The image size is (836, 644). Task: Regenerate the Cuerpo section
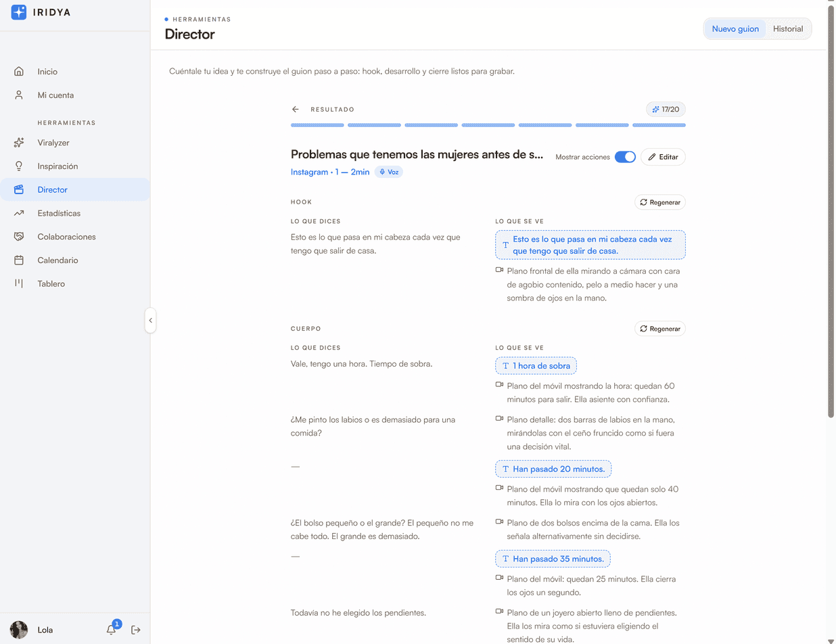pos(660,329)
